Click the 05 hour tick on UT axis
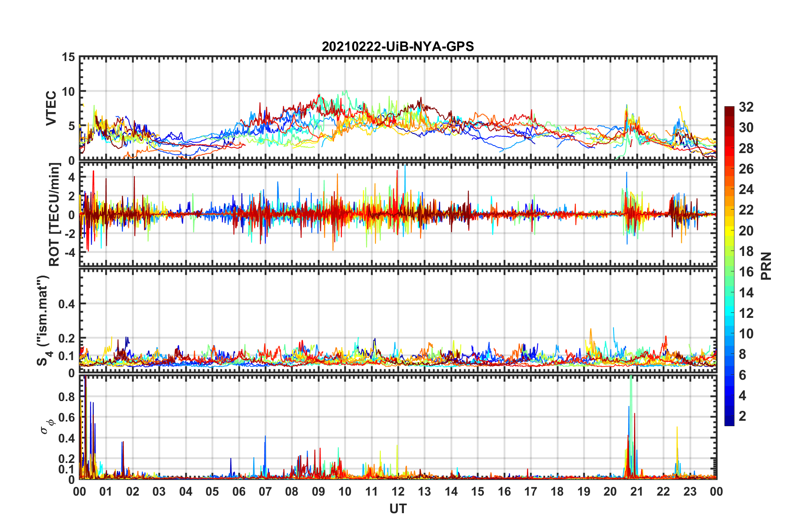Image resolution: width=796 pixels, height=532 pixels. point(212,491)
